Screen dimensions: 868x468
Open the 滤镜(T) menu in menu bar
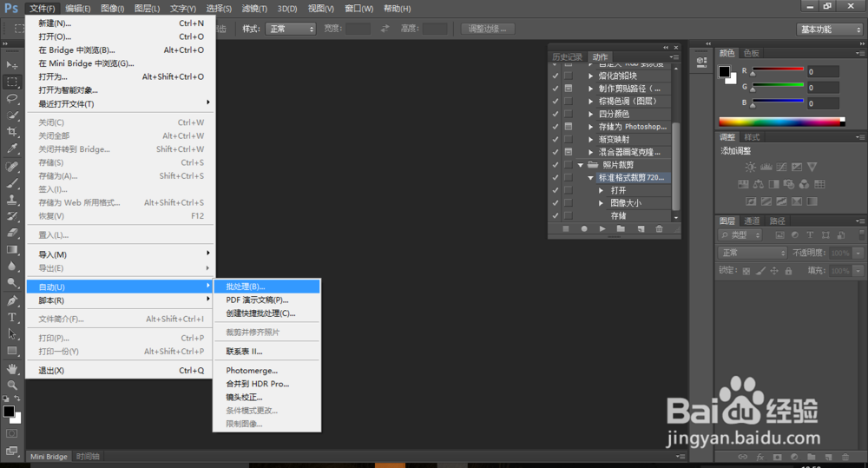point(254,9)
